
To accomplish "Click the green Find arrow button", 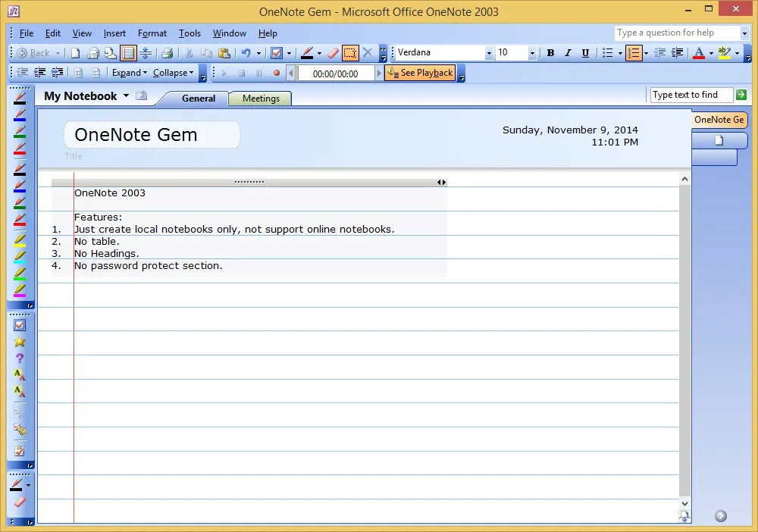I will (741, 95).
